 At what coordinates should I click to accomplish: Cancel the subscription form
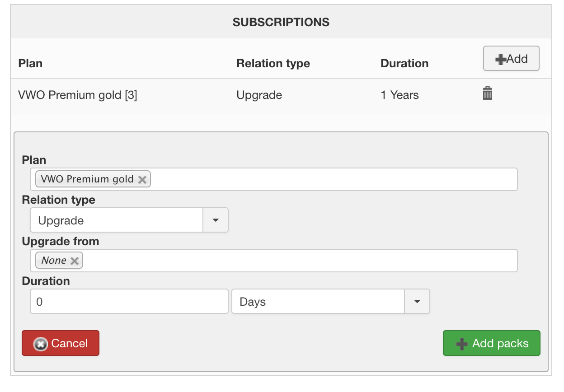pyautogui.click(x=61, y=343)
